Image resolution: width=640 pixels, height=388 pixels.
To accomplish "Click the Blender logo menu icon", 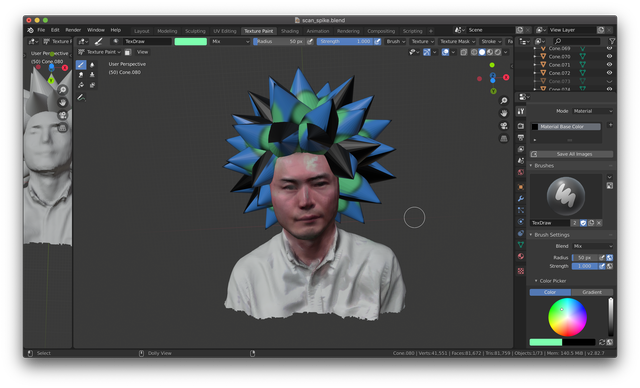I will 30,30.
